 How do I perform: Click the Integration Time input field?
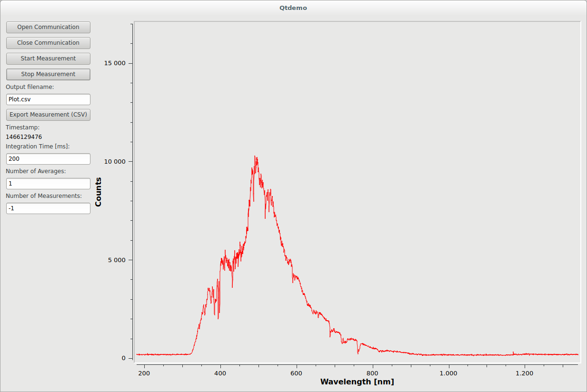coord(48,159)
